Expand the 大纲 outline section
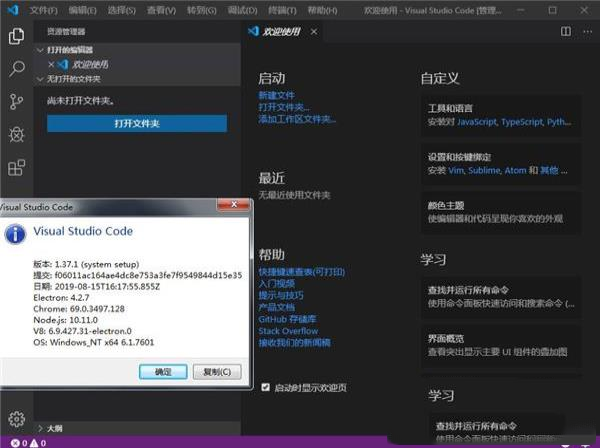The image size is (600, 448). (40, 428)
